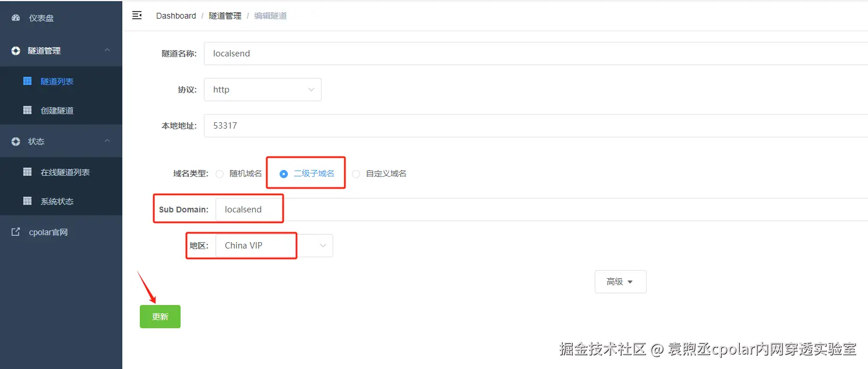Click the 状态 section icon
The height and width of the screenshot is (369, 868).
click(16, 141)
